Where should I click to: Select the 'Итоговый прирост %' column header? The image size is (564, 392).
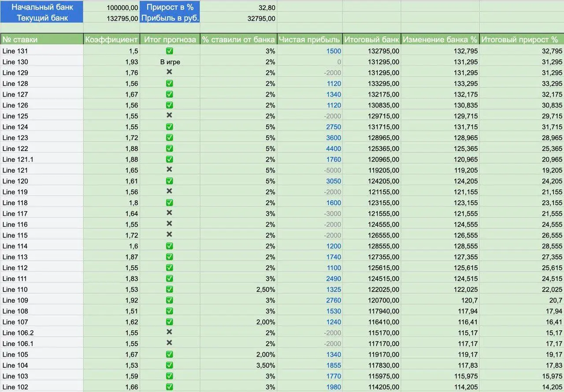pyautogui.click(x=522, y=39)
